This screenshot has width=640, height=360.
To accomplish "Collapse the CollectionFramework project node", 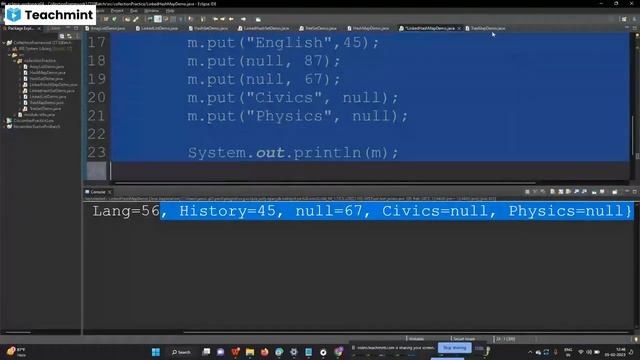I will click(4, 42).
